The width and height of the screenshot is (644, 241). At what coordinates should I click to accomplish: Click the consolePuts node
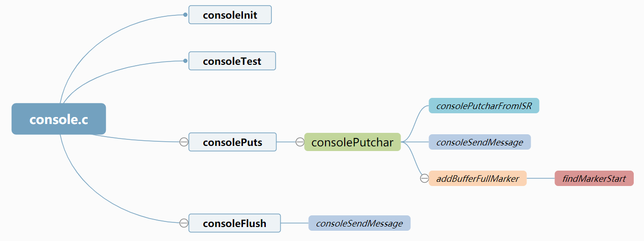pos(232,142)
